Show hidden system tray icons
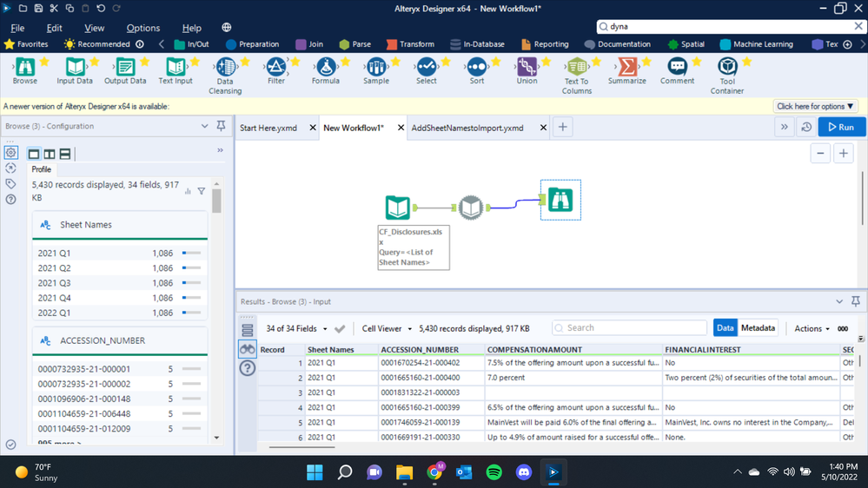Screen dimensions: 868x488 coord(738,472)
